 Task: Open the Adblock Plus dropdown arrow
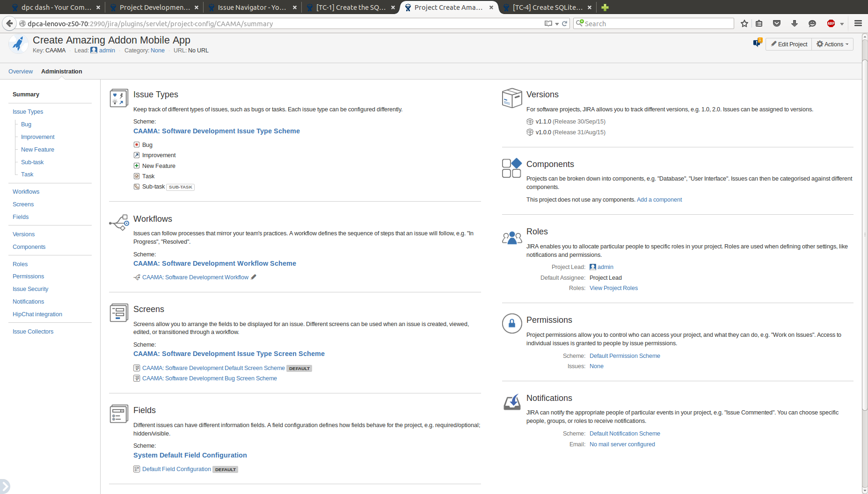point(842,24)
